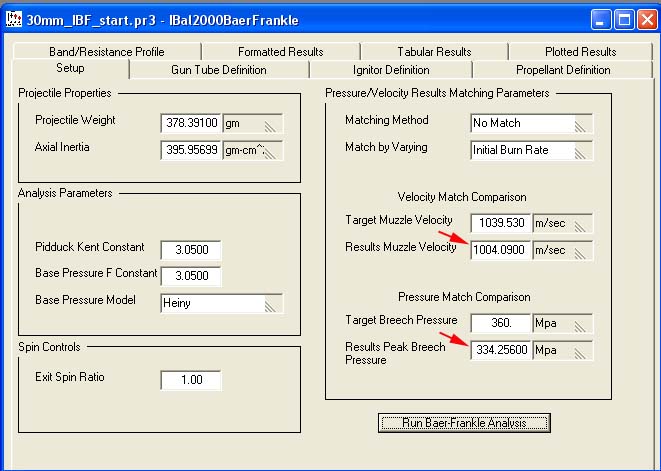The width and height of the screenshot is (661, 471).
Task: Edit the Pidduck Kent Constant field
Action: 190,249
